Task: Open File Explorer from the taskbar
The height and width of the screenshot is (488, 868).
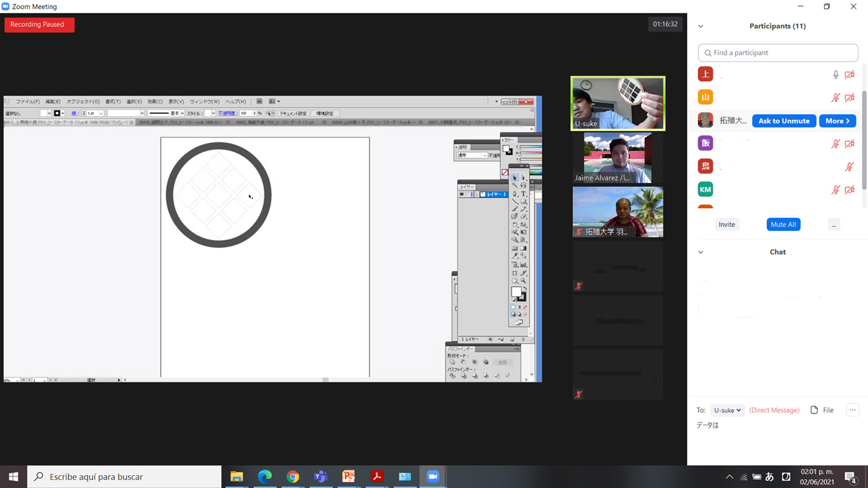Action: tap(237, 476)
